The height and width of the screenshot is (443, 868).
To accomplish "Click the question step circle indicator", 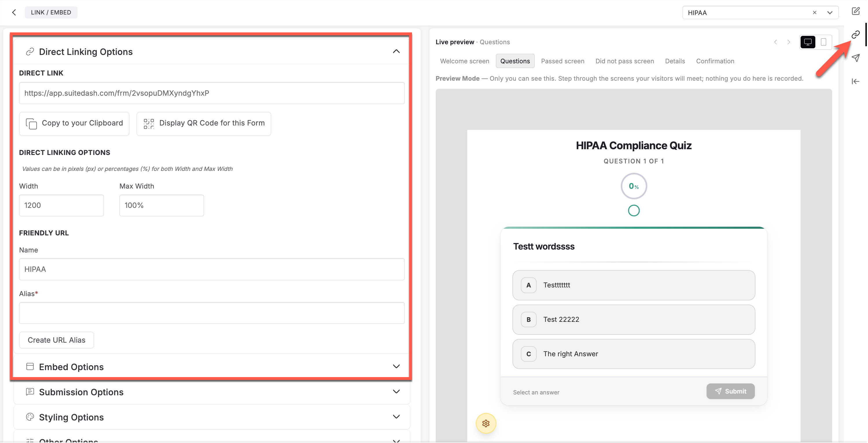I will pos(633,211).
